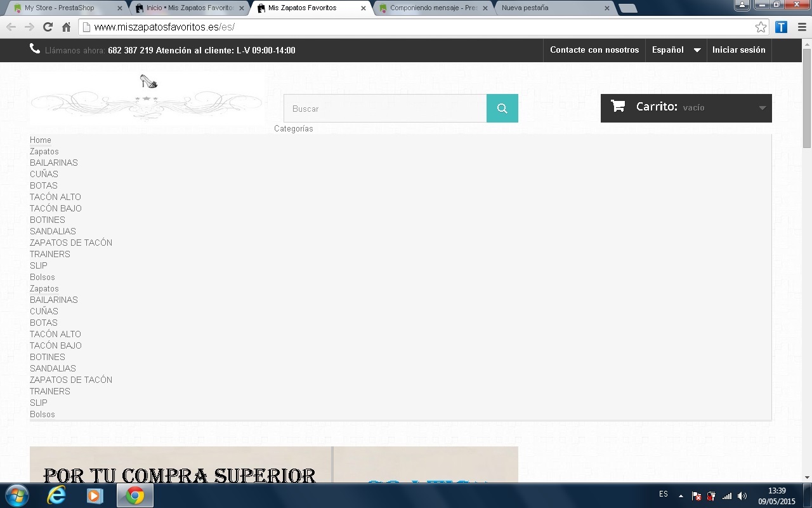Click the phone icon beside Llámanos ahora
812x508 pixels.
35,49
